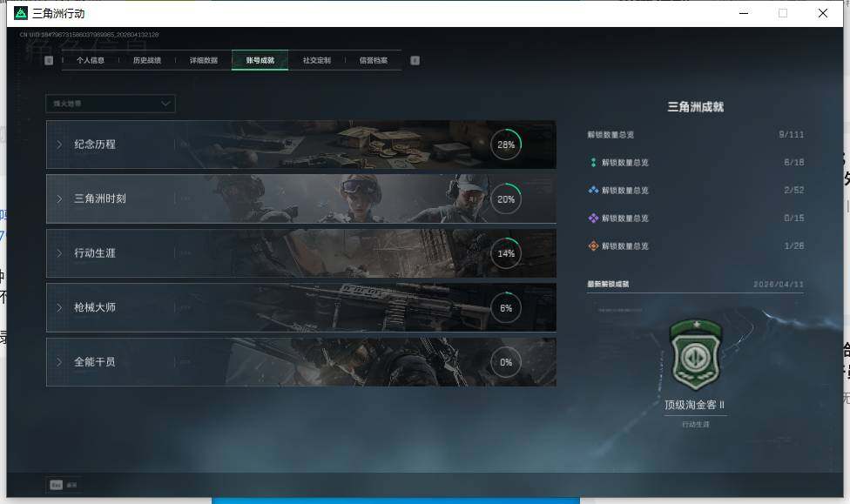Click the 9/111 total unlock count
Screen dimensions: 850x504
click(792, 134)
